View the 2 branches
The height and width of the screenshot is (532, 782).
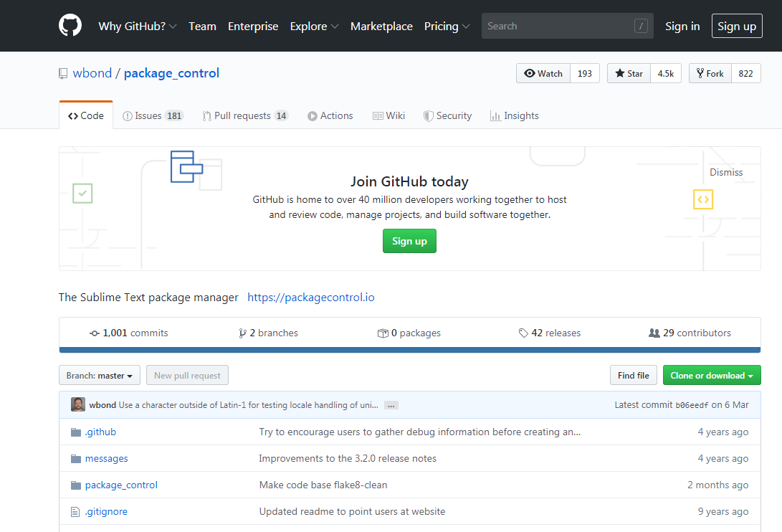(x=268, y=333)
